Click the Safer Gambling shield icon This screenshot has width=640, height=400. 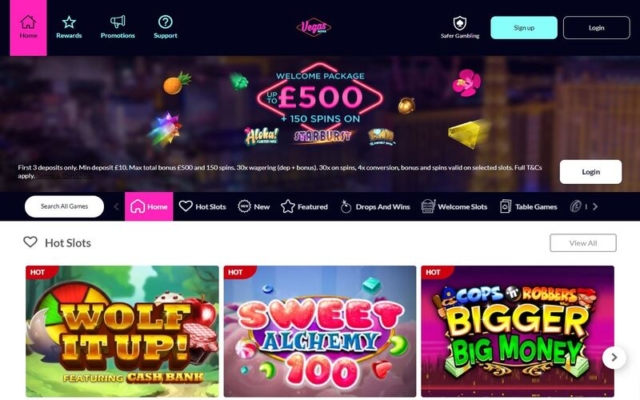click(460, 23)
